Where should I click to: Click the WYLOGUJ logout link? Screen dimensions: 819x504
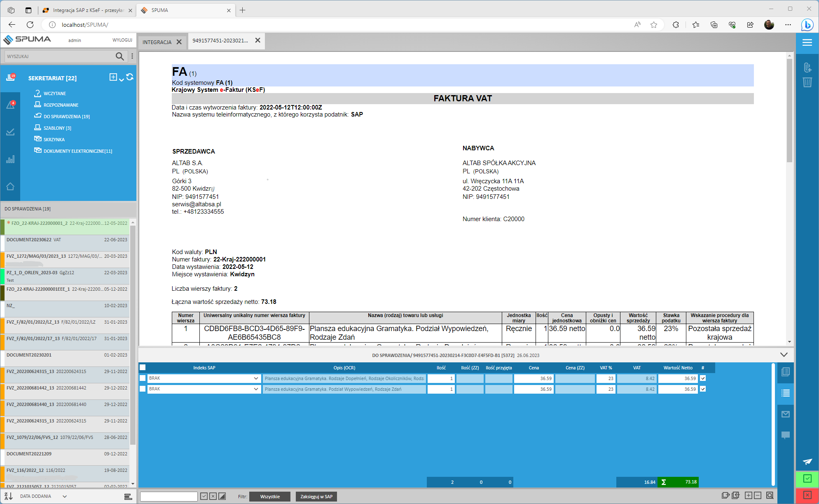122,40
